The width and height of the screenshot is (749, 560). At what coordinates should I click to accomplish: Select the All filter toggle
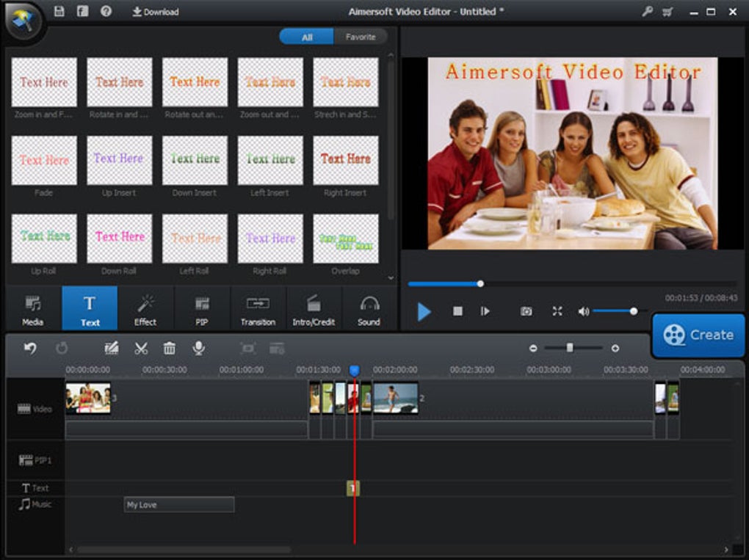[307, 37]
